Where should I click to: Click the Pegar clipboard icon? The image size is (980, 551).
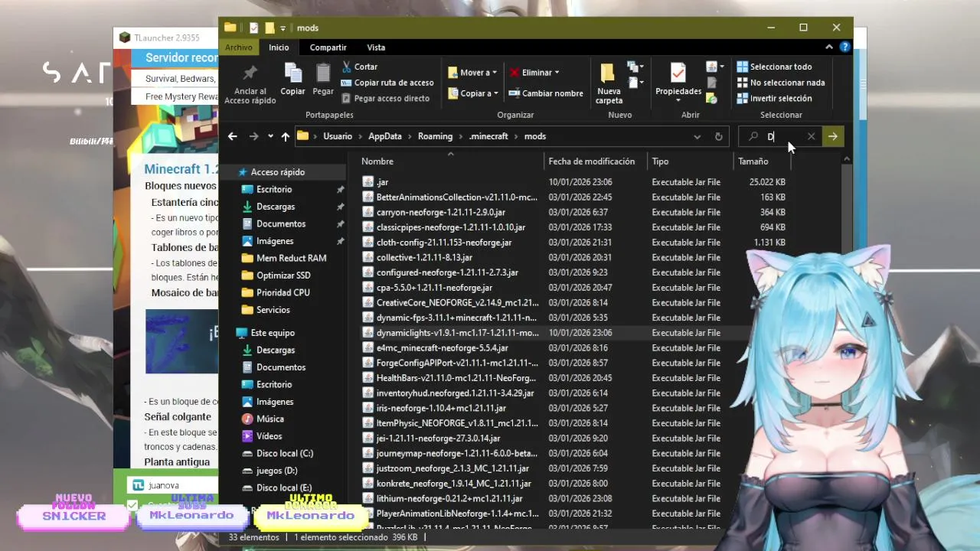click(x=323, y=73)
